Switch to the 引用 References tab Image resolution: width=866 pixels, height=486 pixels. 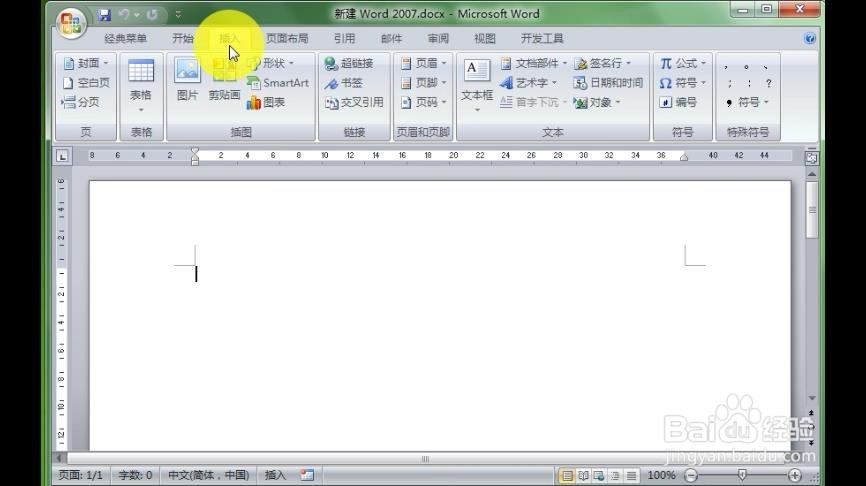tap(345, 39)
